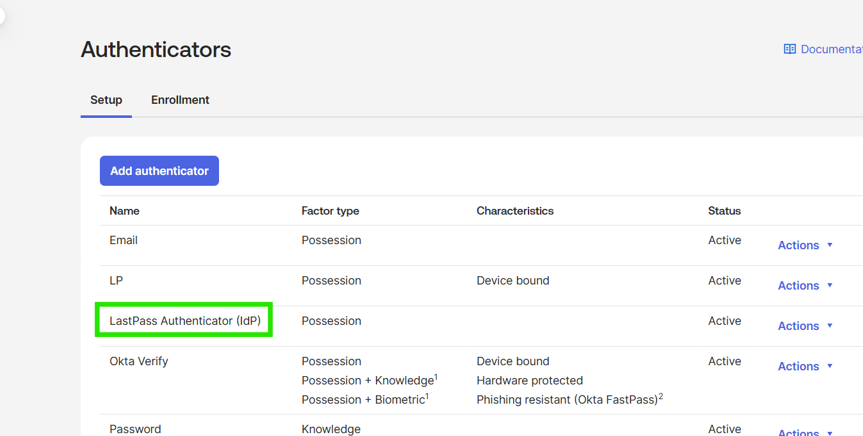This screenshot has width=863, height=436.
Task: Expand Actions menu for LP authenticator
Action: 805,286
